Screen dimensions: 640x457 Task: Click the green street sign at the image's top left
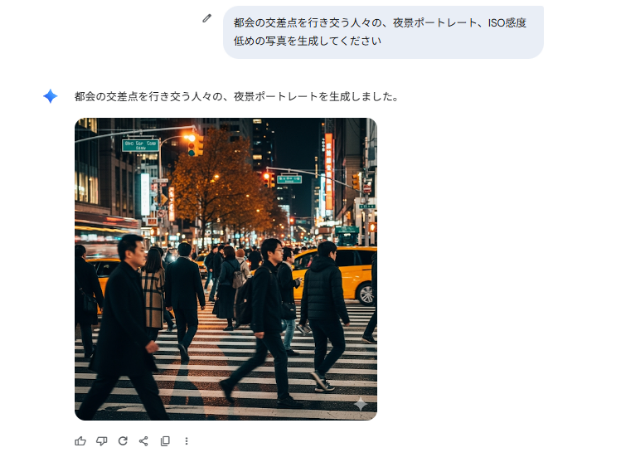coord(140,145)
